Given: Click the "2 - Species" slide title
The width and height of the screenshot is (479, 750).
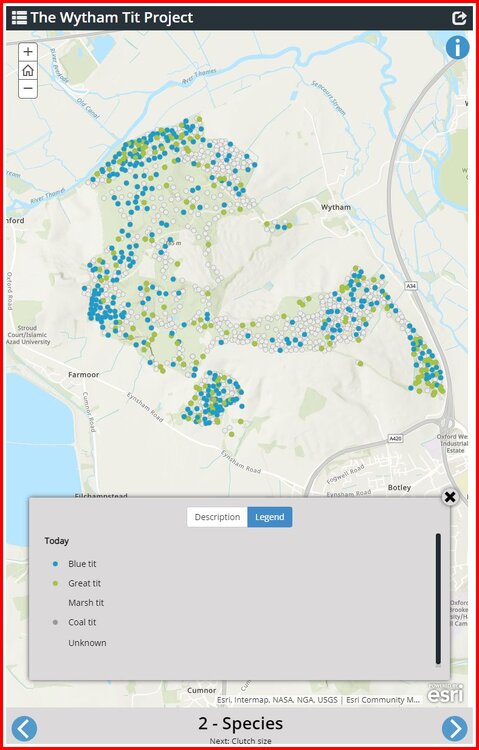Looking at the screenshot, I should pos(240,723).
